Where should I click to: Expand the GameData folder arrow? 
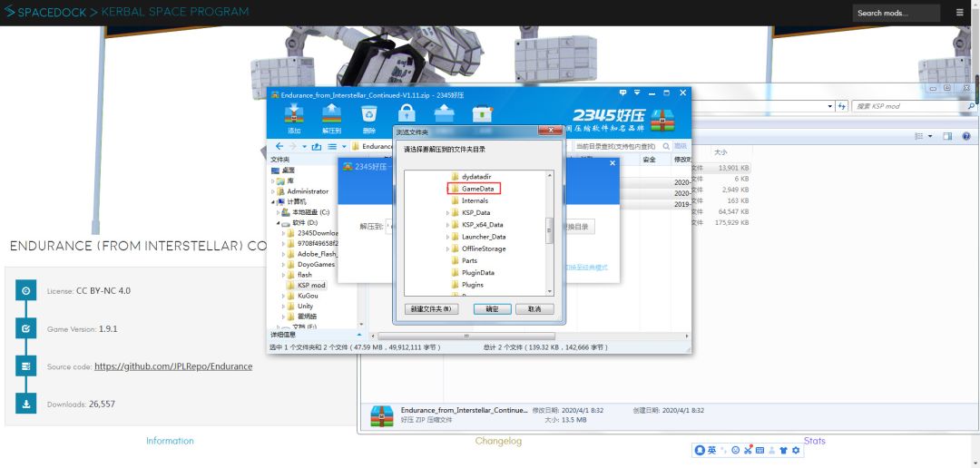tap(447, 189)
